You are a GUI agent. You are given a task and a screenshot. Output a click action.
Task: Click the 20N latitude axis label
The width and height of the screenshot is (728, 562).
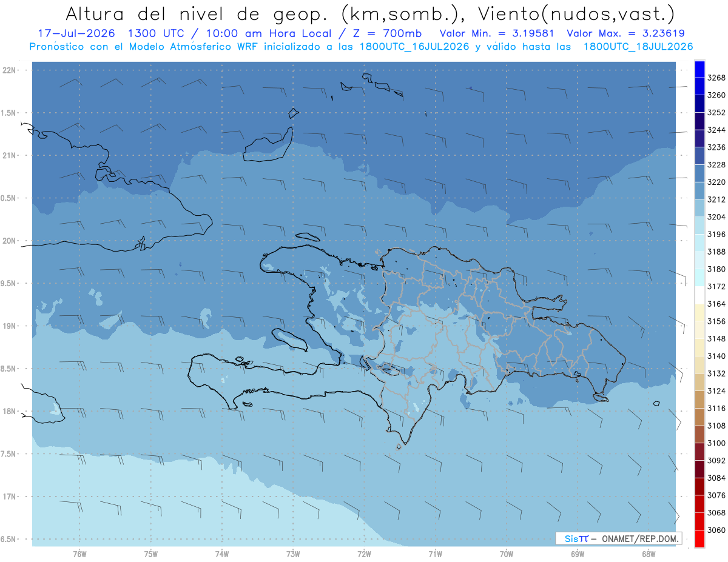pos(10,241)
